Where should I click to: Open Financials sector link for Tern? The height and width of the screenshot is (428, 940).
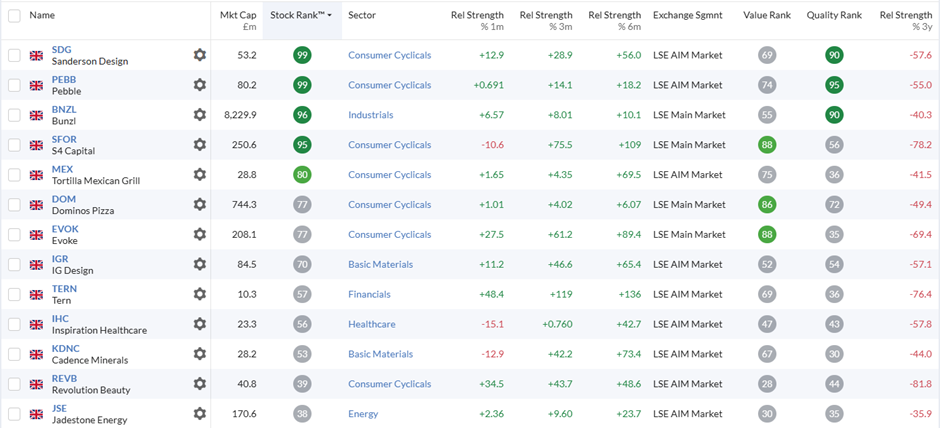(369, 294)
